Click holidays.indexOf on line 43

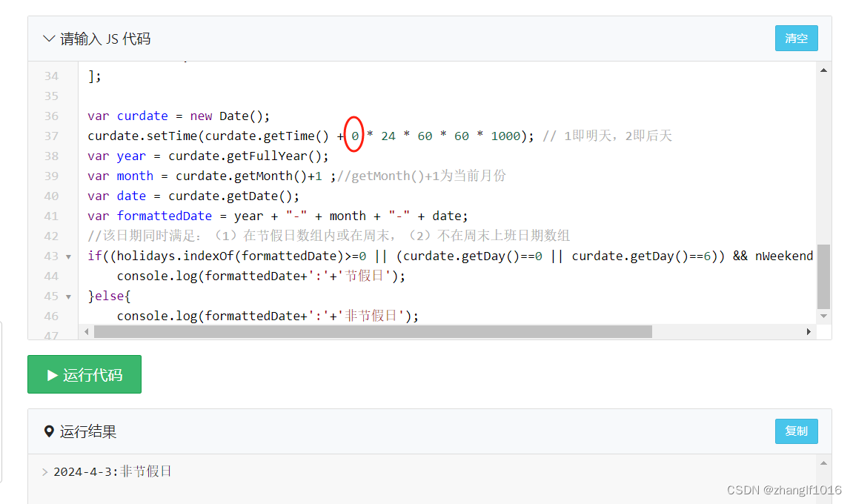click(175, 256)
